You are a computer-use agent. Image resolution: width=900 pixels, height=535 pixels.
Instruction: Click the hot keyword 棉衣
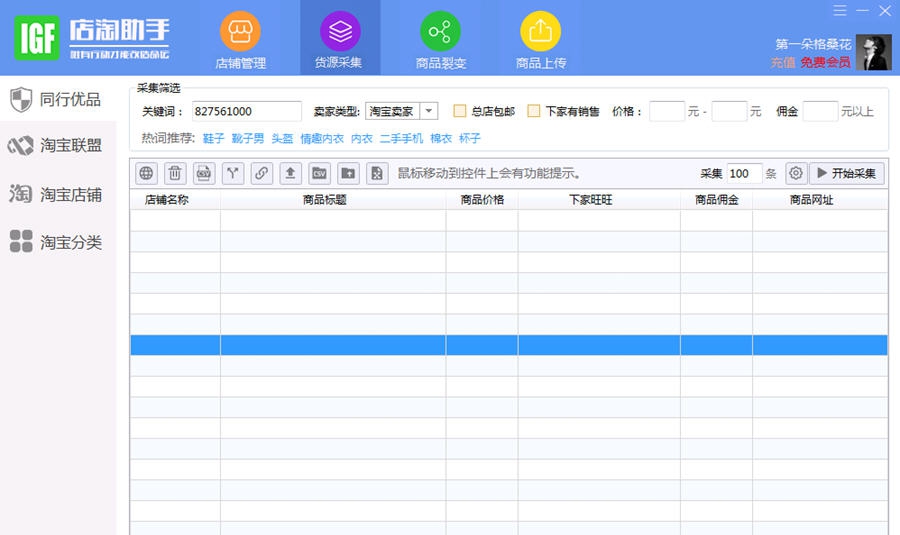(441, 138)
